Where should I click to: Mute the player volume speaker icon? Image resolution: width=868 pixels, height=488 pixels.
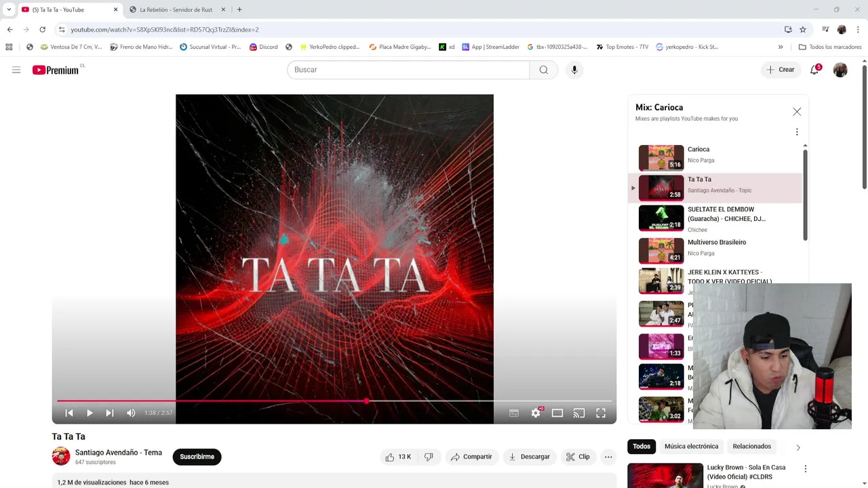pyautogui.click(x=131, y=413)
